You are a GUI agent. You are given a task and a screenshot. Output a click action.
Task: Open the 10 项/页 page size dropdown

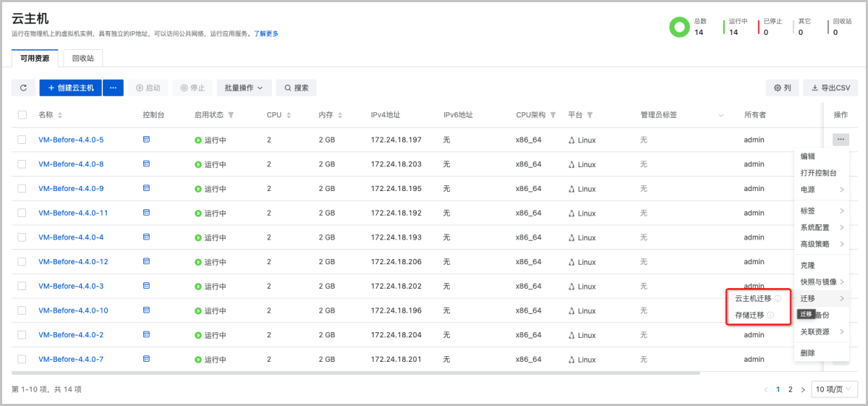833,389
